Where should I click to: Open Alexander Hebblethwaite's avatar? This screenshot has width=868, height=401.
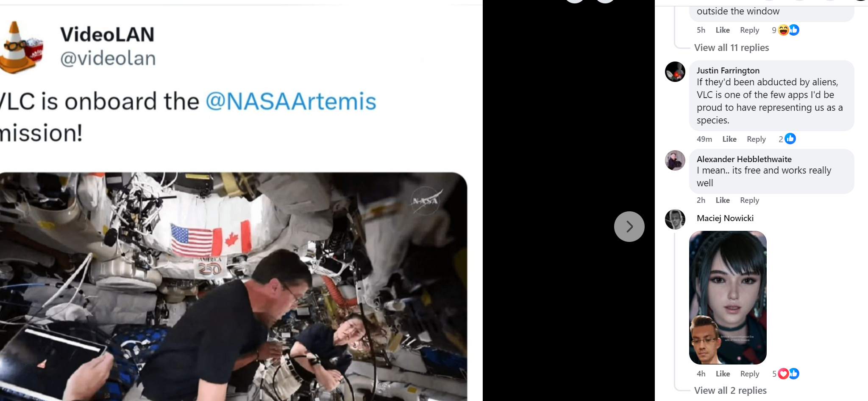675,160
